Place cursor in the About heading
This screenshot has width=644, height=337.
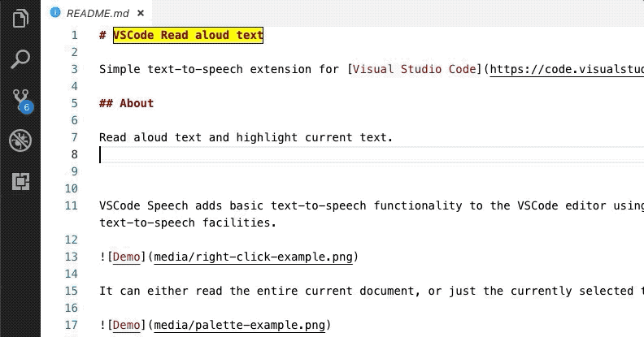[136, 103]
